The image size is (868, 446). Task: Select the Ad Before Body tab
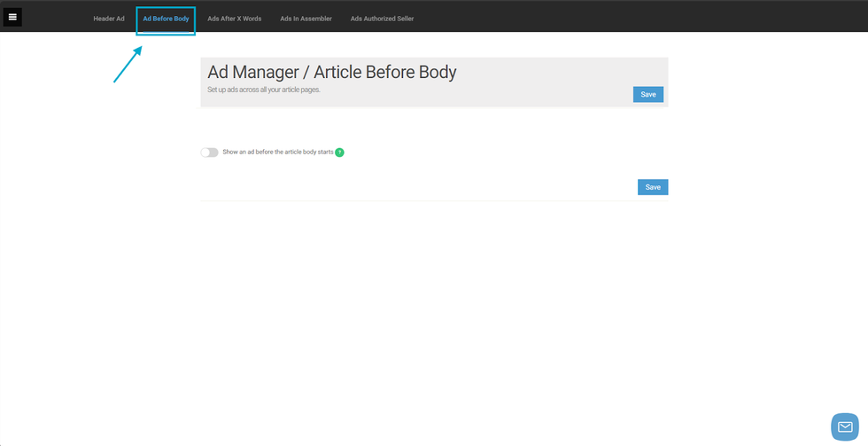(166, 19)
